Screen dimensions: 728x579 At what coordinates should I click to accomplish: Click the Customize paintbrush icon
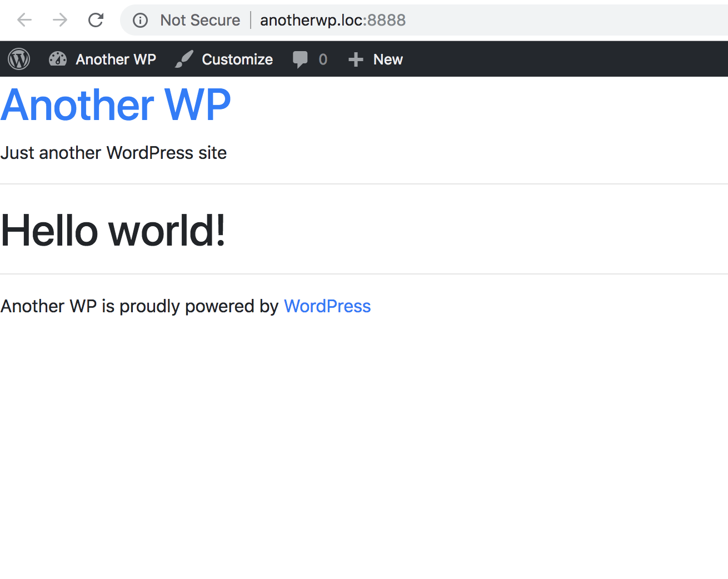[x=184, y=59]
